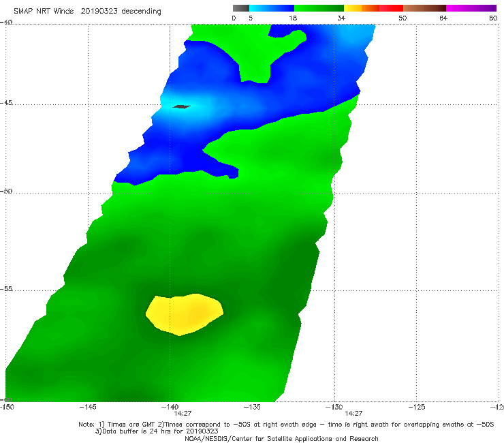Viewport: 504px width, 443px height.
Task: Click the longitude label '-145'
Action: point(88,407)
